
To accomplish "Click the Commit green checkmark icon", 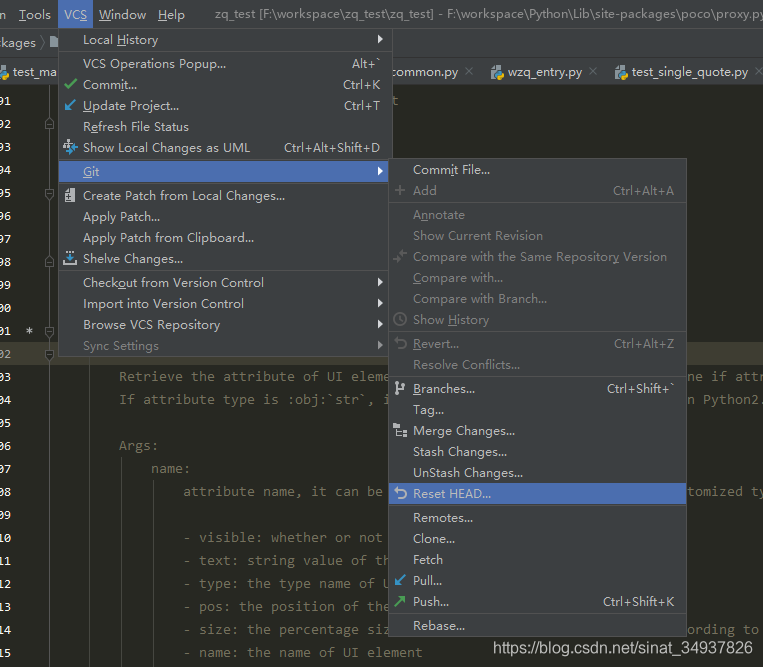I will click(x=71, y=84).
